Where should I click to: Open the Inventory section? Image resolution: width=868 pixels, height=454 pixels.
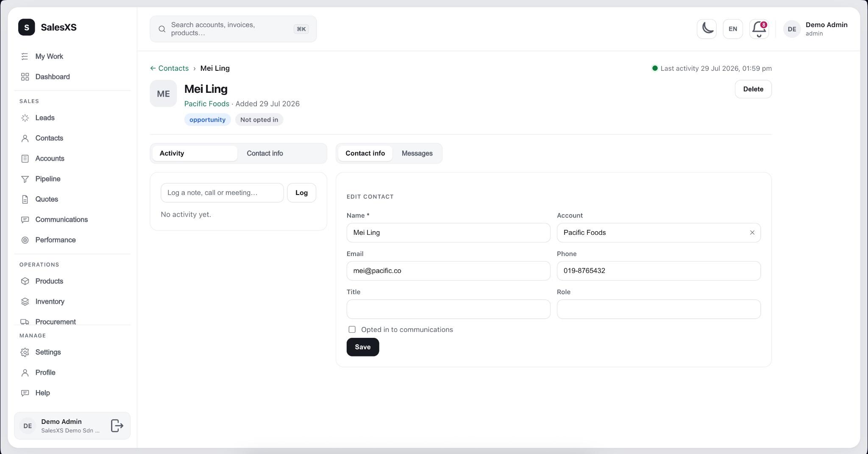[x=72, y=301]
